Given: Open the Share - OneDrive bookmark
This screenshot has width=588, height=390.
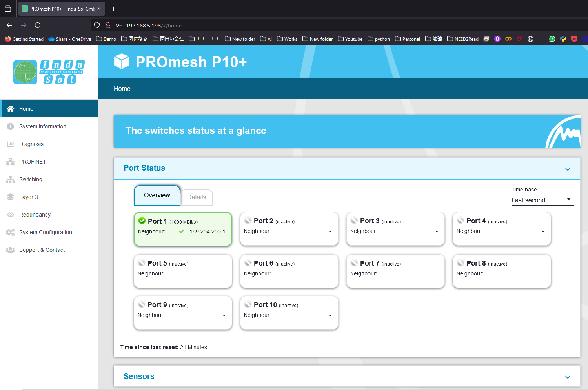Looking at the screenshot, I should (69, 39).
